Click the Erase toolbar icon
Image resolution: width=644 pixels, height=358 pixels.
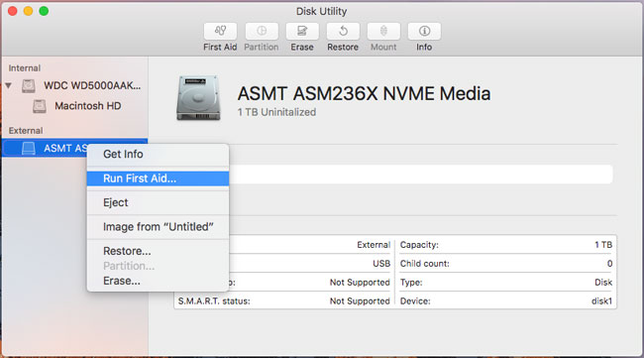302,31
